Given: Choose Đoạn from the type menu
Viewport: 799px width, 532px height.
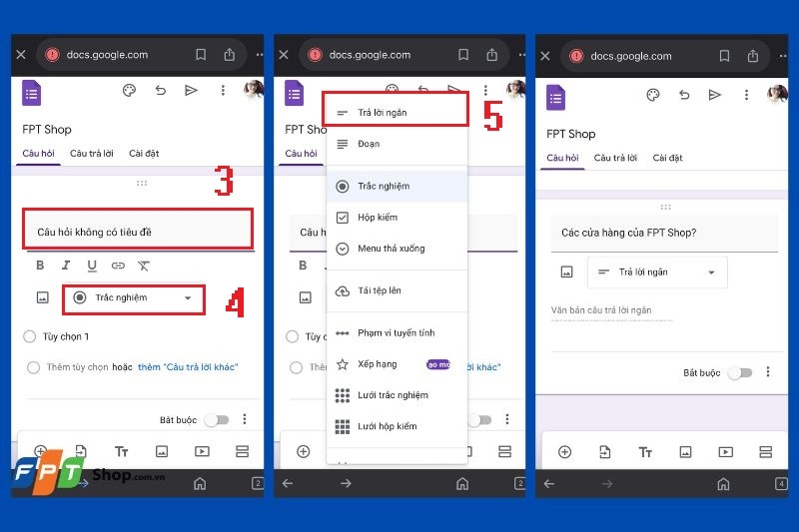Looking at the screenshot, I should [397, 144].
